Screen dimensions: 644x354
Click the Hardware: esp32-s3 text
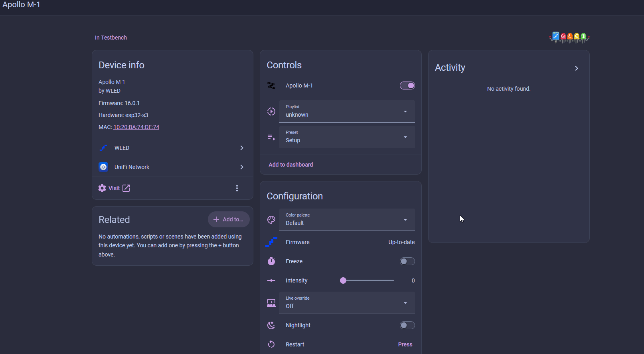pyautogui.click(x=123, y=115)
